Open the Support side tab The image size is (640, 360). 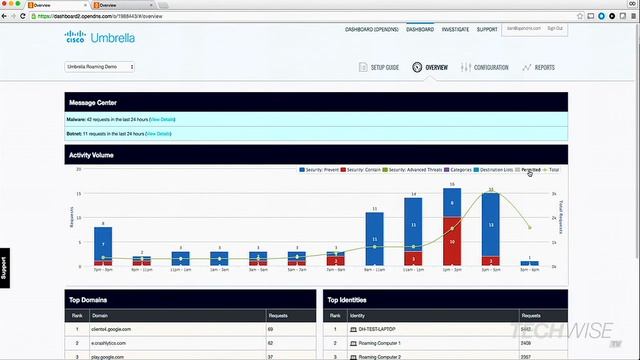[4, 268]
